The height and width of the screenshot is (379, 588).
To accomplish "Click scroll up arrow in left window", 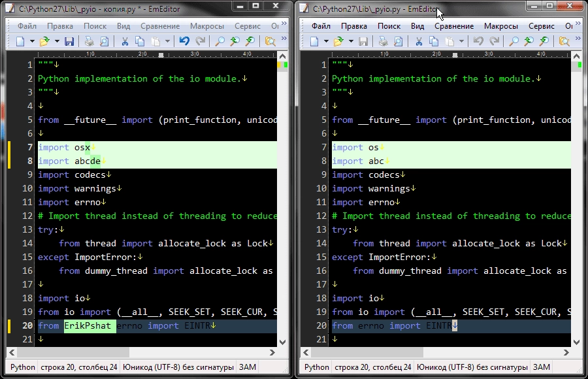I will tap(283, 56).
